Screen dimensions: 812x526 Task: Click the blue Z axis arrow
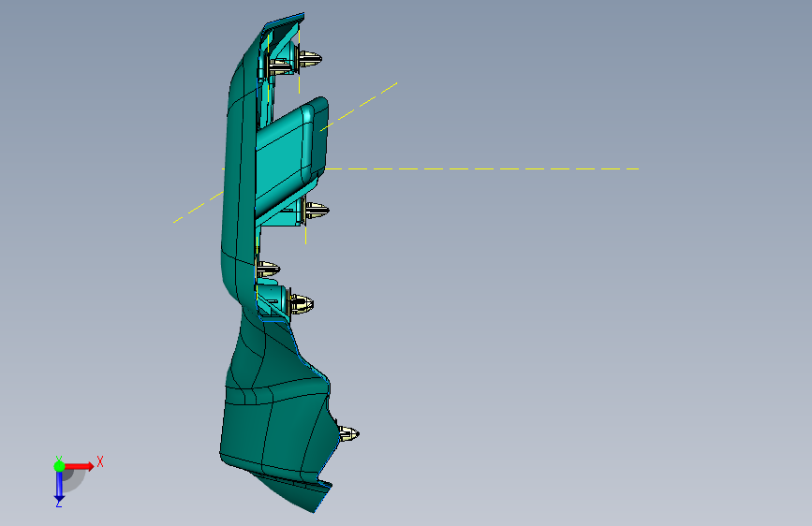point(59,487)
